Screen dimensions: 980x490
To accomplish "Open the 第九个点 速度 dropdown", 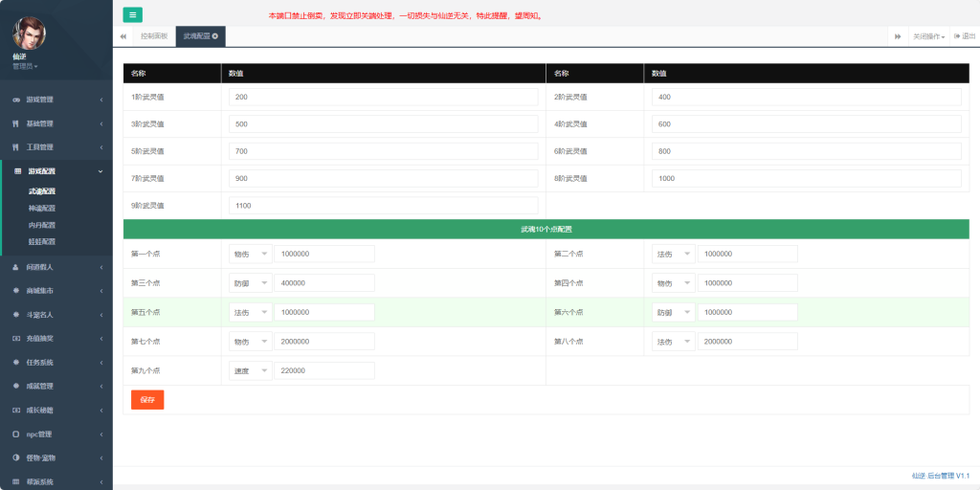I will tap(251, 370).
